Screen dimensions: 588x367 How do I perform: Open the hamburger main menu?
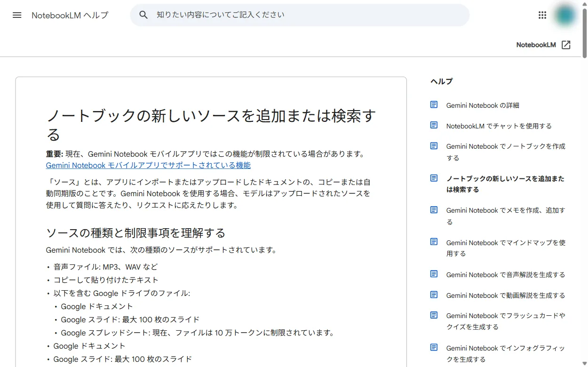tap(17, 15)
